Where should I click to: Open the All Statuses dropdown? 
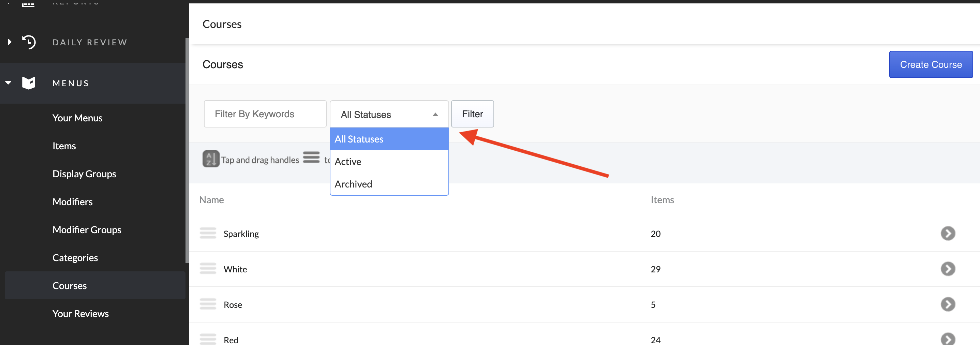tap(389, 114)
